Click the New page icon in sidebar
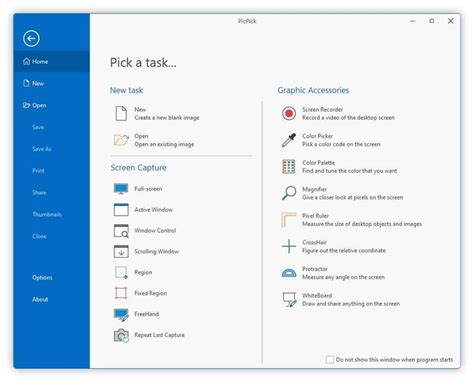Viewport: 474px width, 382px height. point(26,83)
